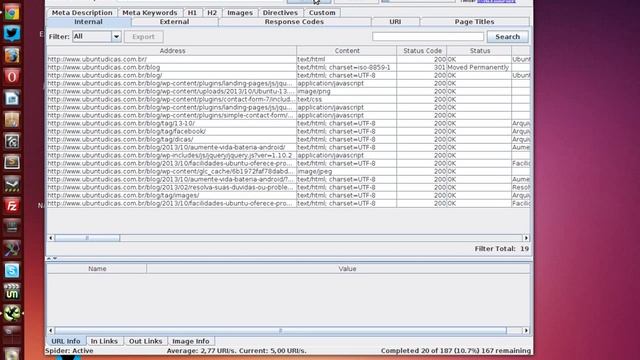Open Firefox from the launcher

click(11, 55)
